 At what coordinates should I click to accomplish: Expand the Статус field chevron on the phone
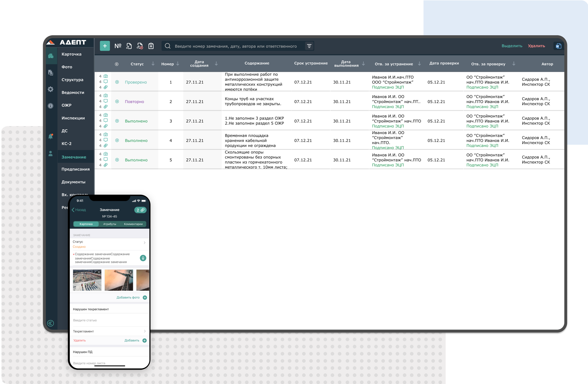click(x=145, y=243)
